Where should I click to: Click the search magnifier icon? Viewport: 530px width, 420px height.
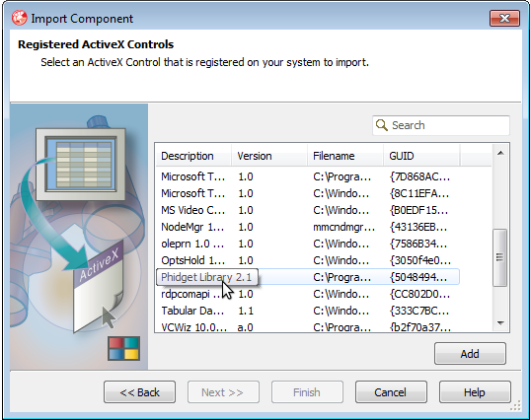(x=382, y=125)
